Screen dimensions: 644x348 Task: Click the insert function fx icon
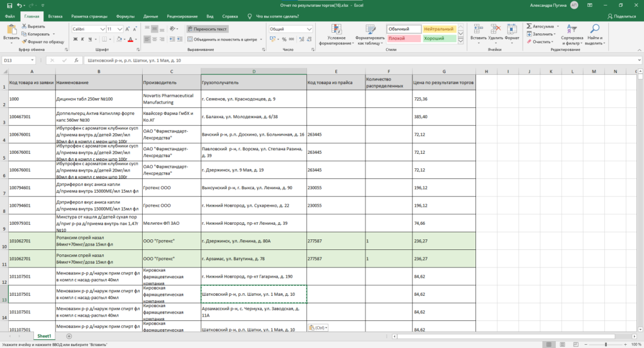pyautogui.click(x=77, y=61)
